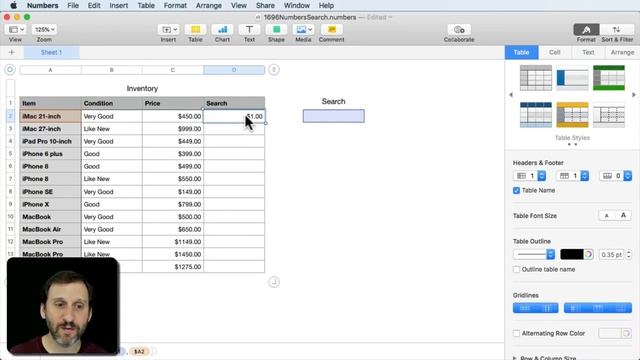Insert a shape with Shape icon
The image size is (640, 360).
[276, 30]
